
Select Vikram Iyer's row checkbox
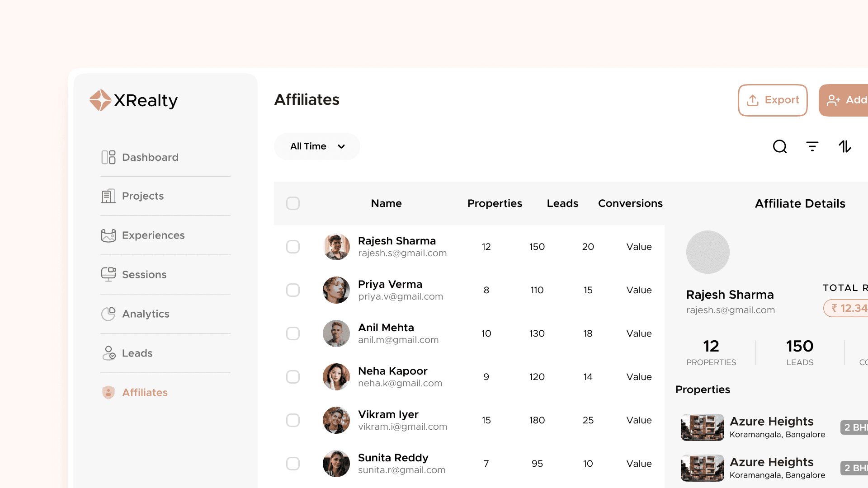293,420
